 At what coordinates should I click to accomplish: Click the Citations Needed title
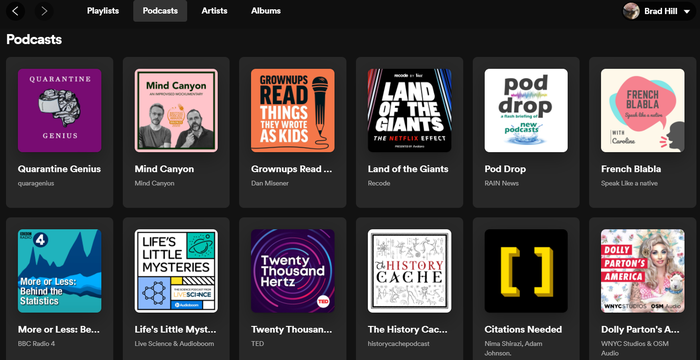tap(523, 330)
